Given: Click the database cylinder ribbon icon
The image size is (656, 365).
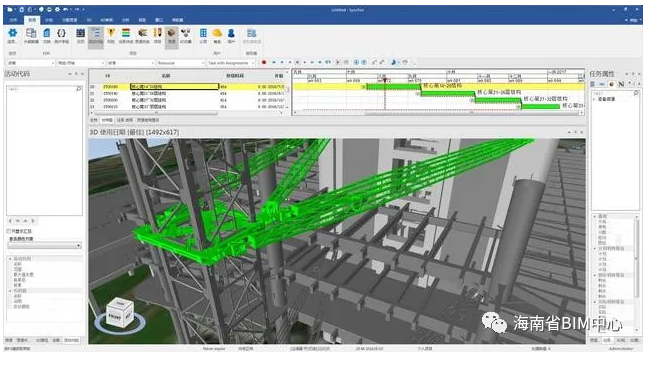Looking at the screenshot, I should [x=31, y=33].
